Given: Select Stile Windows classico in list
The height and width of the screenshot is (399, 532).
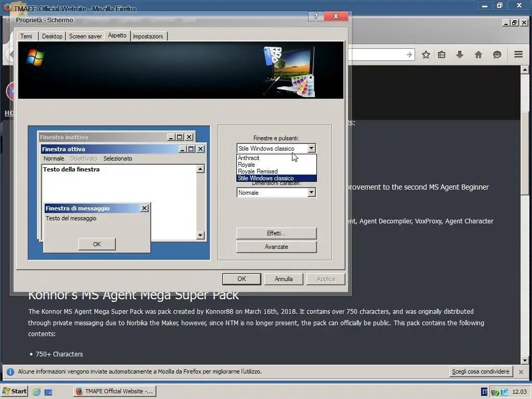Looking at the screenshot, I should [276, 178].
